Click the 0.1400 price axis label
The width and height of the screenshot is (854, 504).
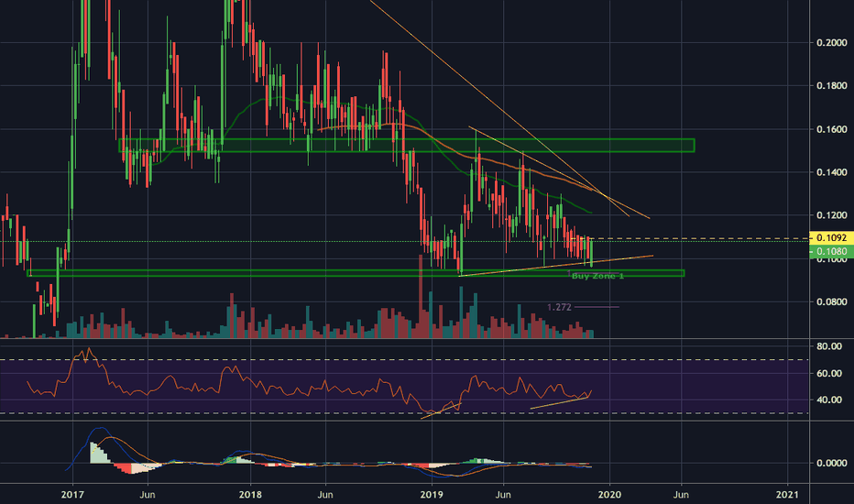coord(832,172)
